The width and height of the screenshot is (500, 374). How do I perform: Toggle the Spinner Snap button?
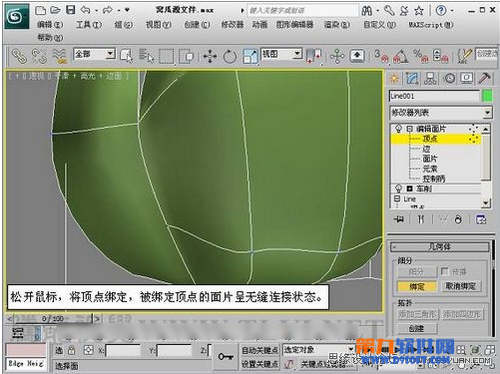[440, 56]
